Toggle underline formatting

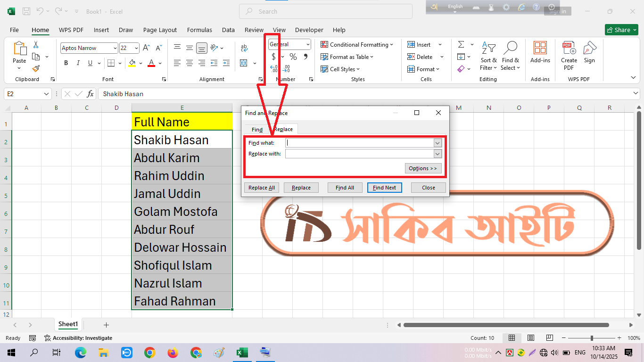tap(89, 63)
